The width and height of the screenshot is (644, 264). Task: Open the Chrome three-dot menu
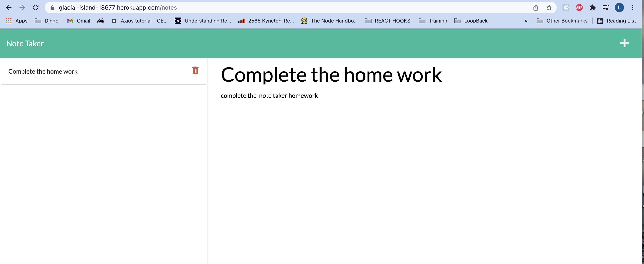click(633, 8)
